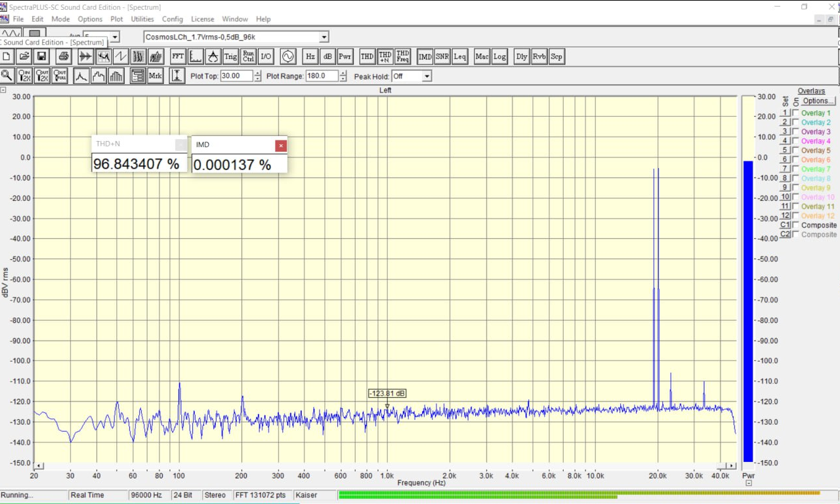Open the I/O device settings button
Image resolution: width=840 pixels, height=504 pixels.
click(x=266, y=56)
